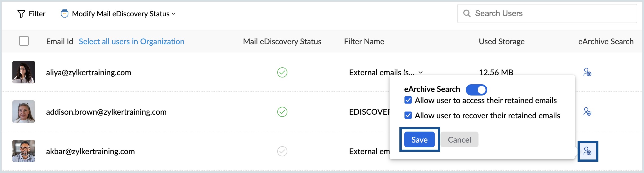Click the Modify Mail eDiscovery Status icon
644x173 pixels.
[x=65, y=13]
